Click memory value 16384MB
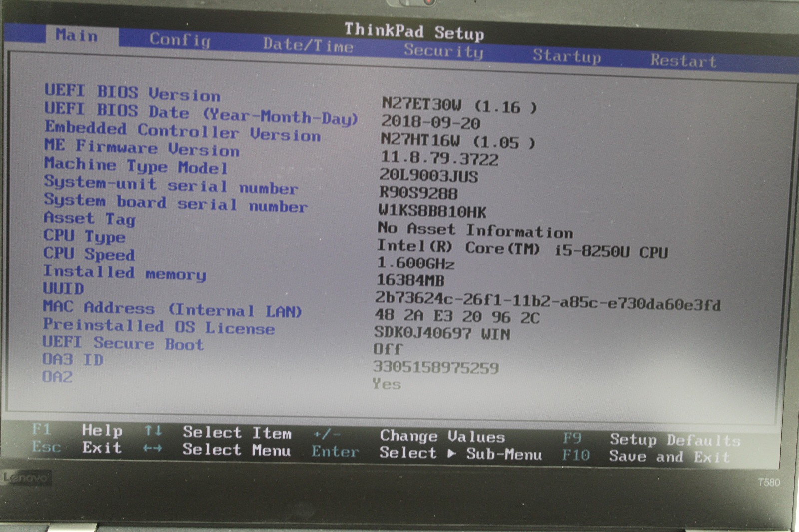The image size is (799, 532). 410,280
